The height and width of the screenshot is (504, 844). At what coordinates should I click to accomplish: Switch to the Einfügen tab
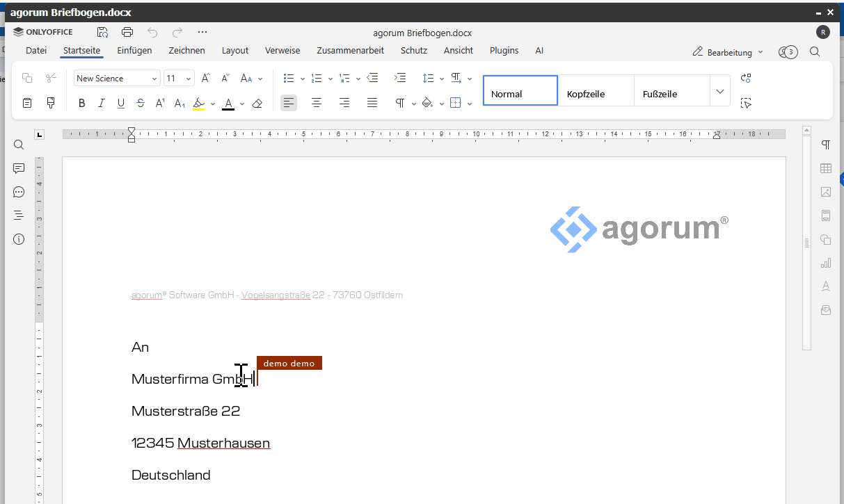pyautogui.click(x=134, y=51)
